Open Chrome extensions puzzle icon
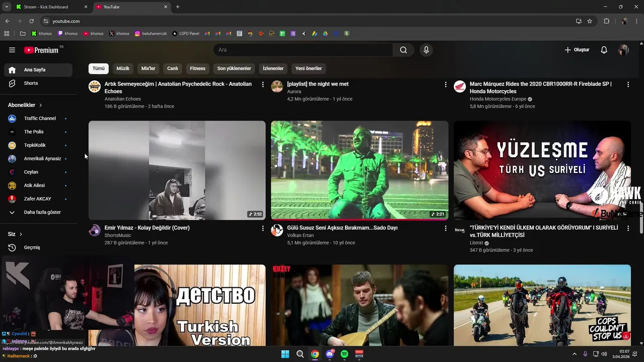This screenshot has width=644, height=362. [606, 21]
